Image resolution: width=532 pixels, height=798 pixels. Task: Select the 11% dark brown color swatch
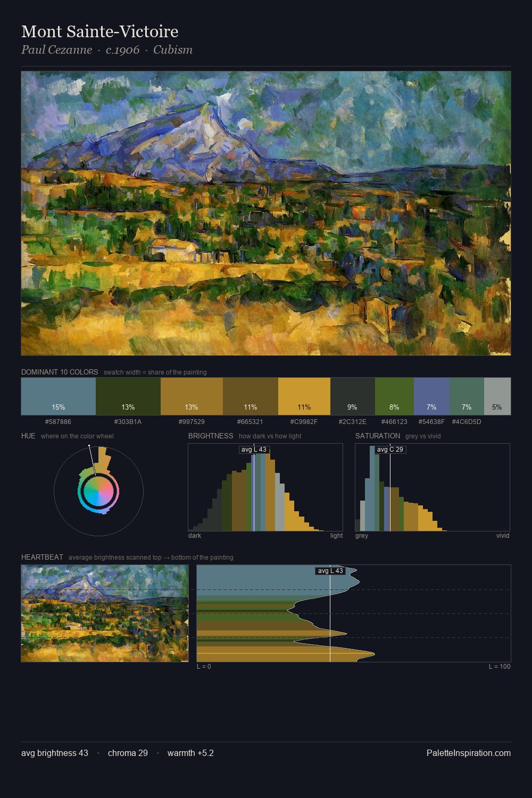pyautogui.click(x=251, y=396)
